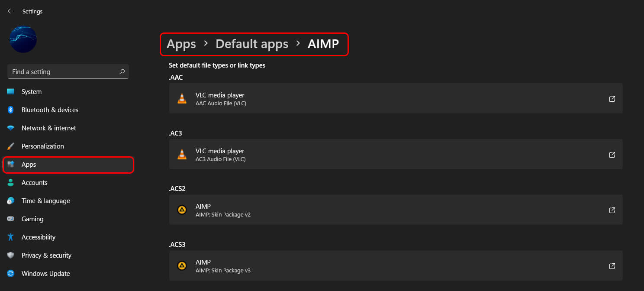Click Apps in the breadcrumb path
Screen dimensions: 644x291
pos(181,44)
